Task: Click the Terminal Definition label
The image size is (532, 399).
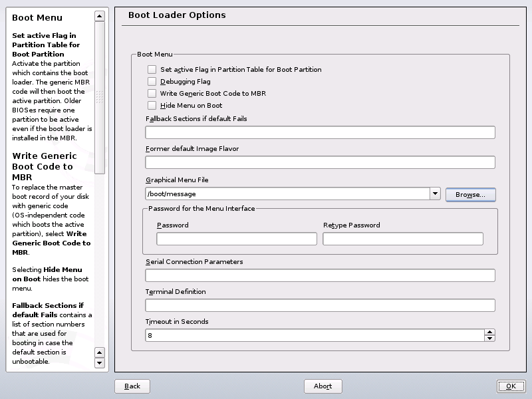Action: click(x=176, y=291)
